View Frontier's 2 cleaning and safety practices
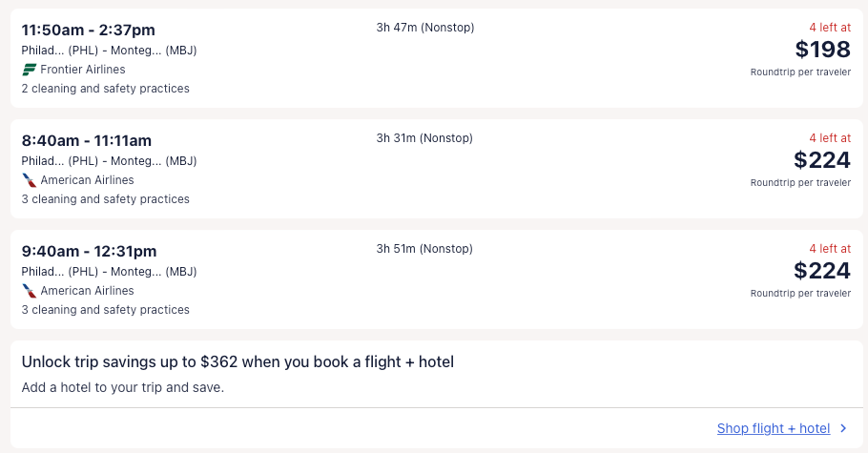 106,89
